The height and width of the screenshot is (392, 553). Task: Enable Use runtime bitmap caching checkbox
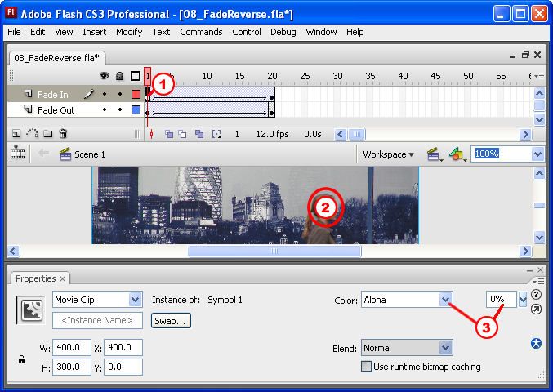point(367,367)
